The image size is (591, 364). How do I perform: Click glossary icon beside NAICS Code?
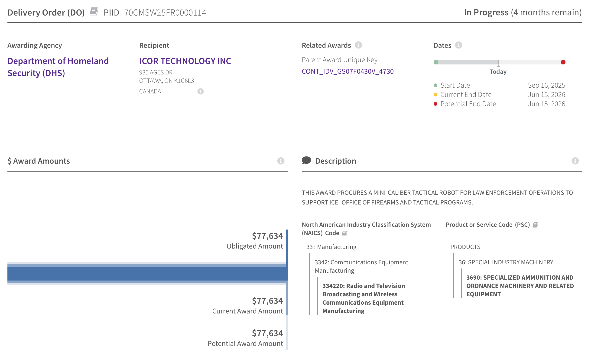tap(345, 233)
